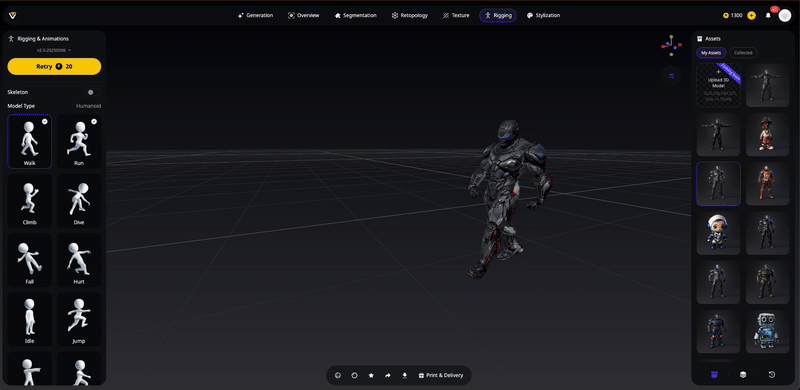Toggle the Run animation check badge

(x=94, y=121)
